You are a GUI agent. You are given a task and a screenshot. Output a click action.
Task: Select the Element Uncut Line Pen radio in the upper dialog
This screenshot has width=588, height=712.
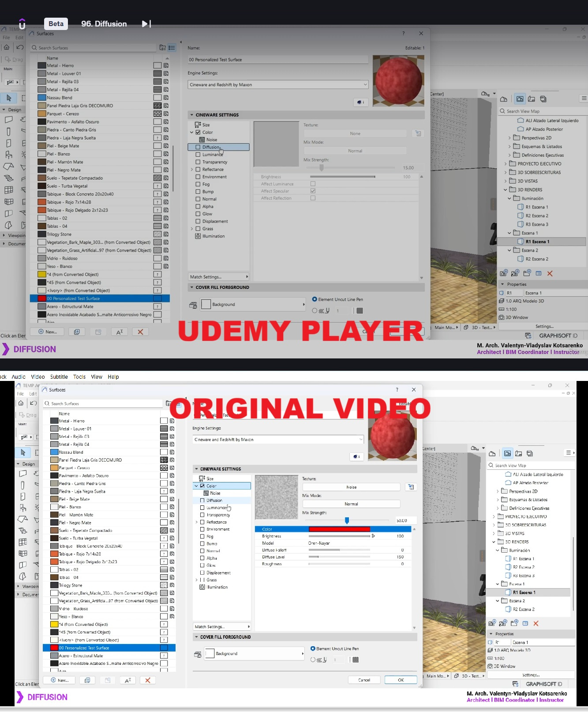click(x=315, y=299)
